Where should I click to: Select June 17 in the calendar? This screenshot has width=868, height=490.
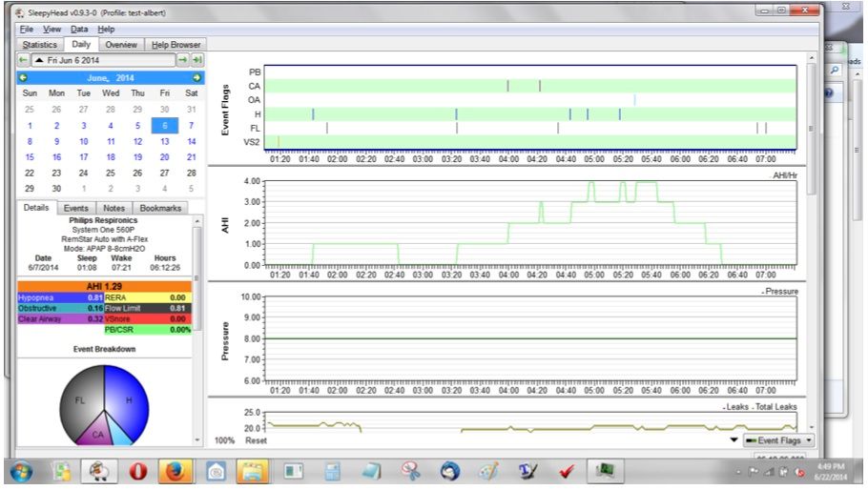84,157
